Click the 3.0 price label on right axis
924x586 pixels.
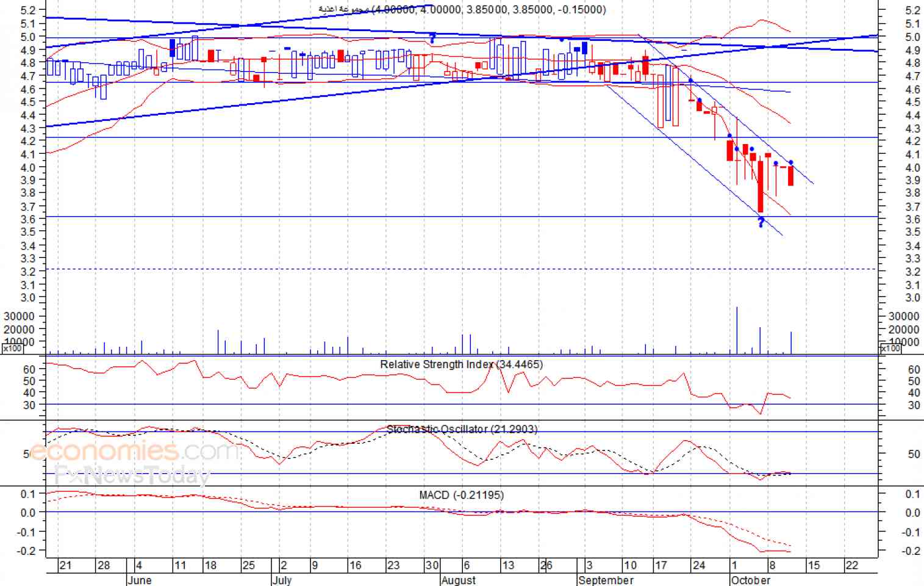pyautogui.click(x=912, y=298)
